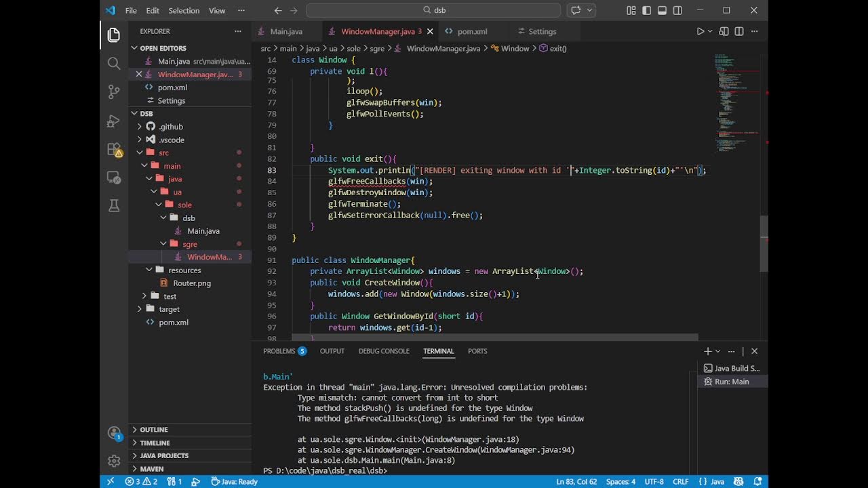Open the Run and Debug view
The height and width of the screenshot is (488, 868).
click(113, 121)
